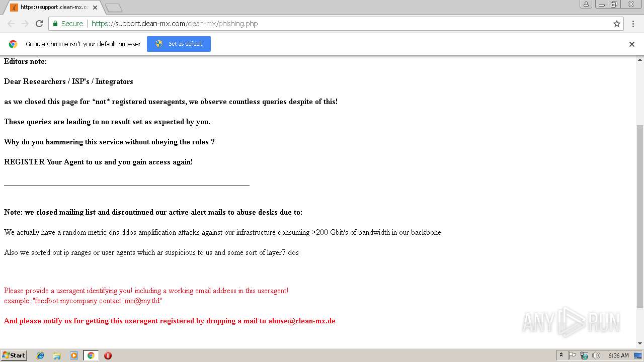Click 'Why do you hammering this service' line
This screenshot has width=644, height=362.
pyautogui.click(x=109, y=142)
